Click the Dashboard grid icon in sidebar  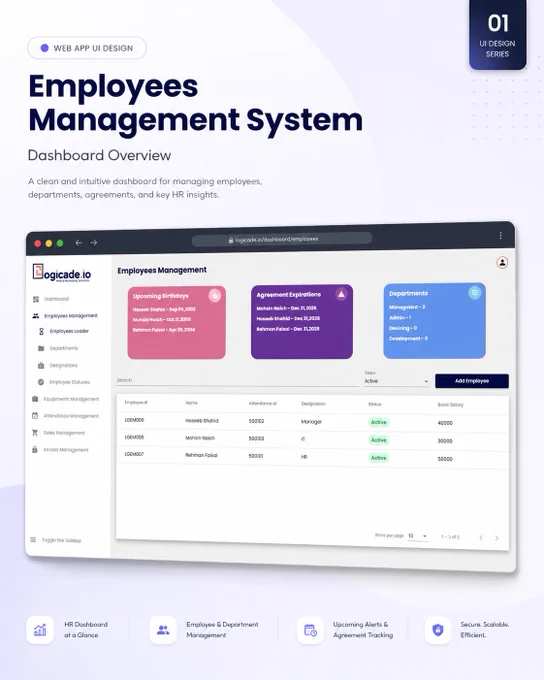click(36, 299)
